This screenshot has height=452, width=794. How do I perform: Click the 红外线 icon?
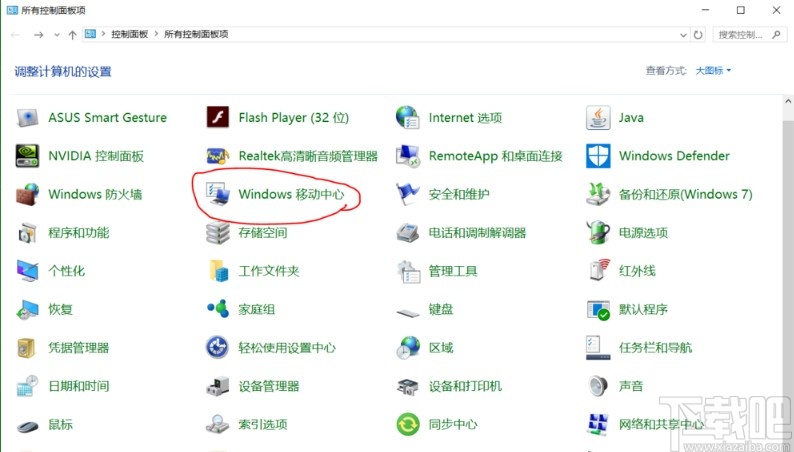coord(598,271)
